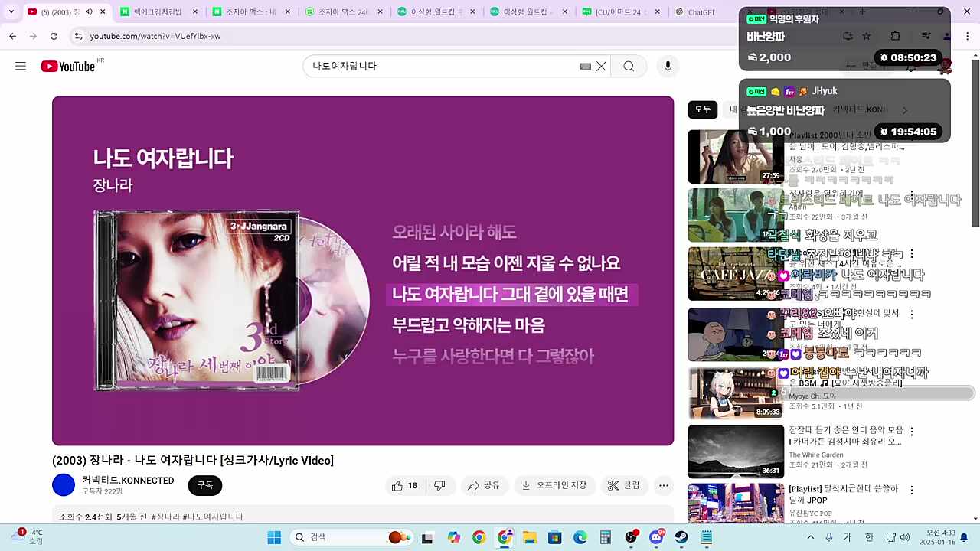The width and height of the screenshot is (980, 551).
Task: Open Notepad from the taskbar
Action: [x=707, y=537]
